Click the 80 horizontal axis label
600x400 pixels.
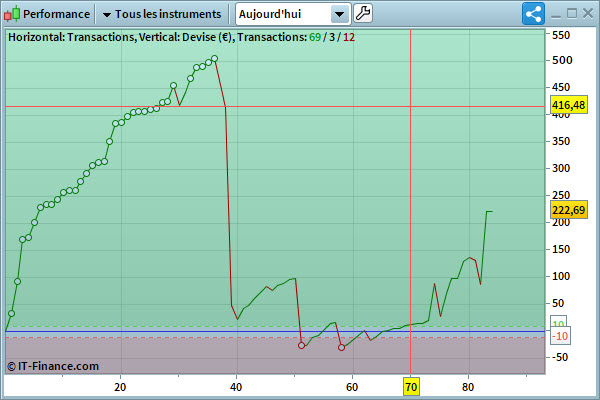point(468,387)
